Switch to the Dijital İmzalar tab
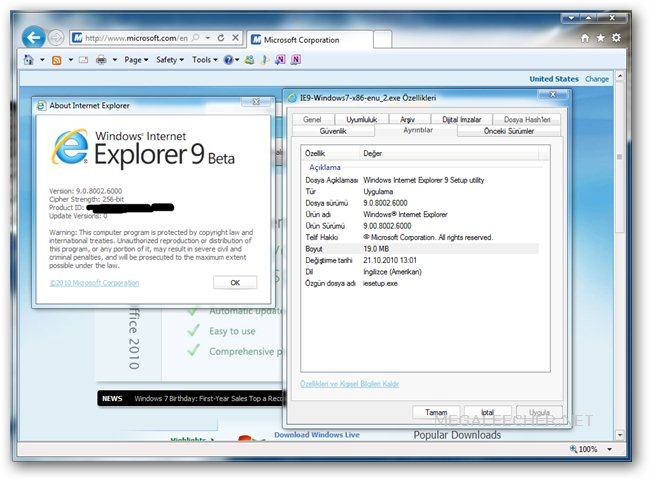The width and height of the screenshot is (650, 480). [461, 119]
